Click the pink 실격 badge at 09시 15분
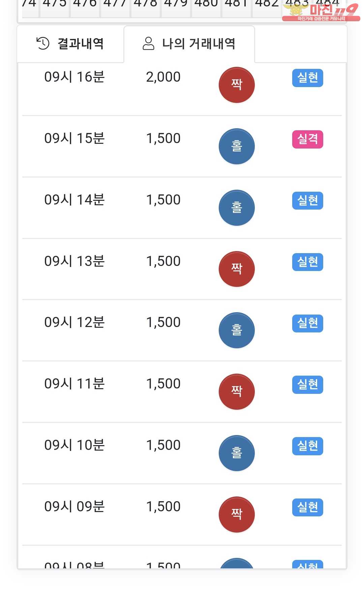The image size is (364, 594). click(x=307, y=139)
